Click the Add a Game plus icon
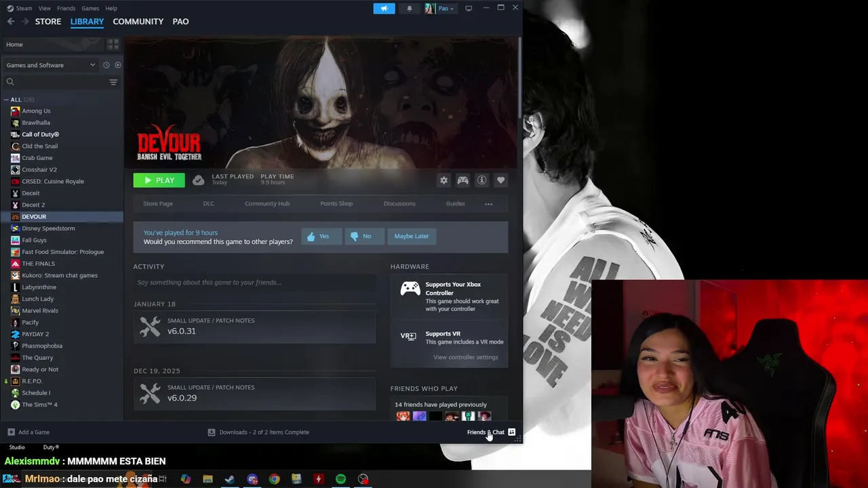This screenshot has height=488, width=868. click(11, 432)
